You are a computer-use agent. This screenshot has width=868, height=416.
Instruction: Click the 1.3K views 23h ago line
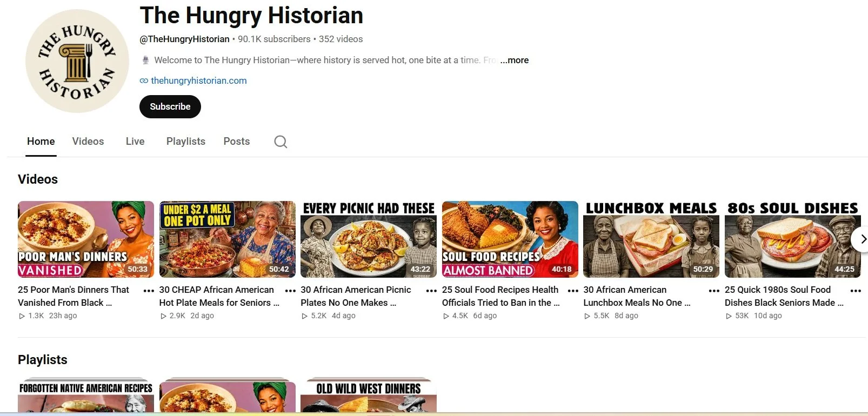pos(48,316)
